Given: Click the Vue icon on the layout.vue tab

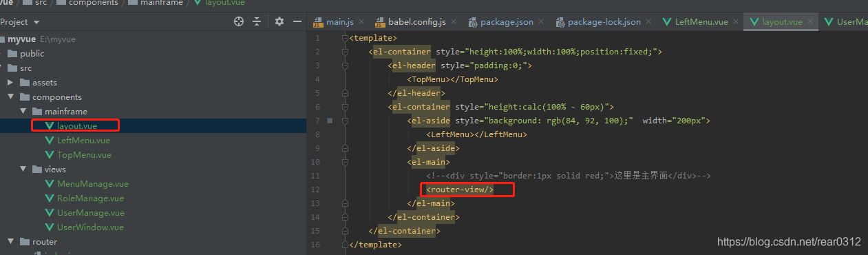Looking at the screenshot, I should click(754, 22).
